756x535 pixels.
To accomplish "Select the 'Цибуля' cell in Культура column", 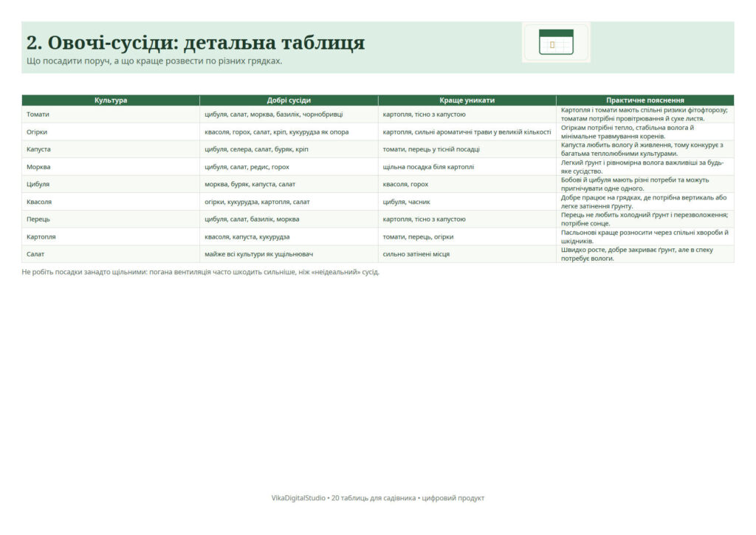I will (x=111, y=184).
